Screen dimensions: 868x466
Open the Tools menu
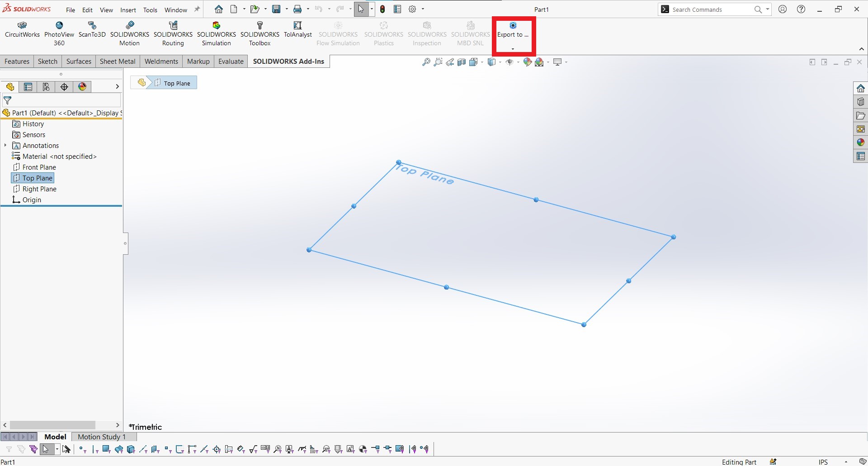pyautogui.click(x=150, y=10)
